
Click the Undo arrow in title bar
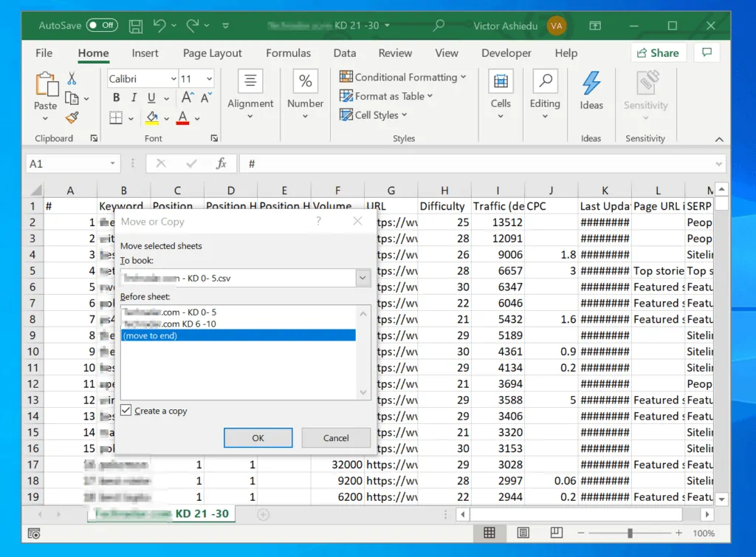tap(159, 25)
